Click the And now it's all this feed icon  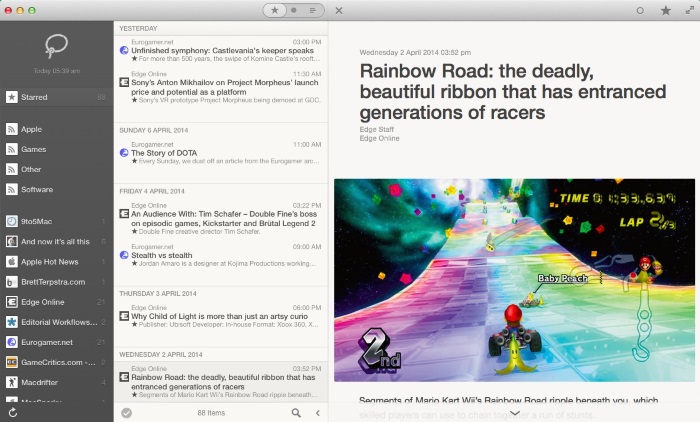point(12,242)
